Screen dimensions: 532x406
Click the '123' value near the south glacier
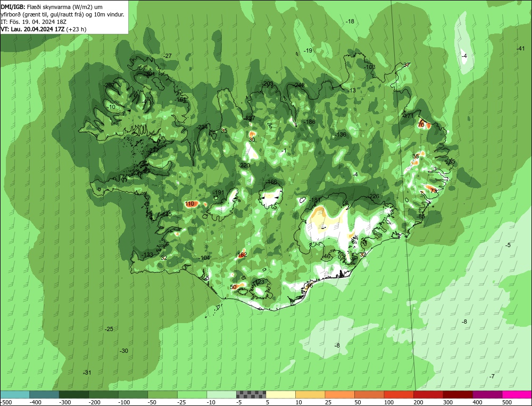click(x=260, y=282)
